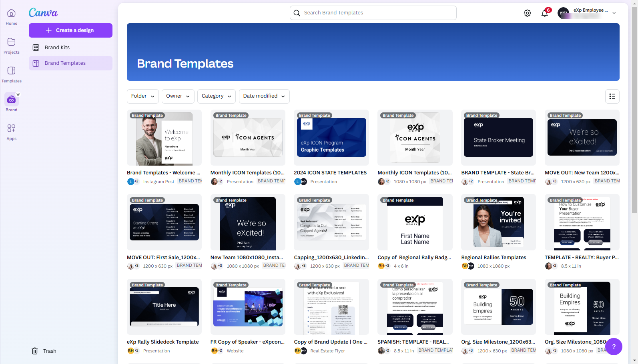Select Brand Templates menu item

click(x=70, y=63)
